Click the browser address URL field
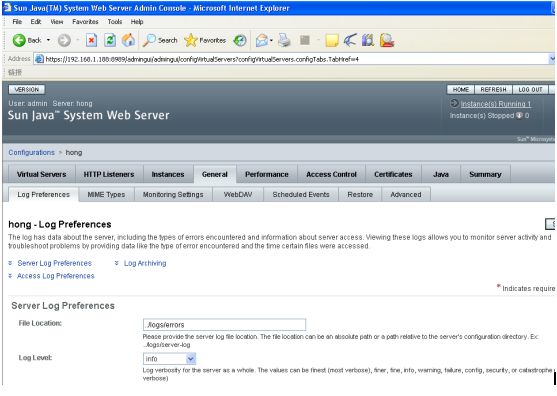Screen dimensions: 557x396 click(291, 59)
